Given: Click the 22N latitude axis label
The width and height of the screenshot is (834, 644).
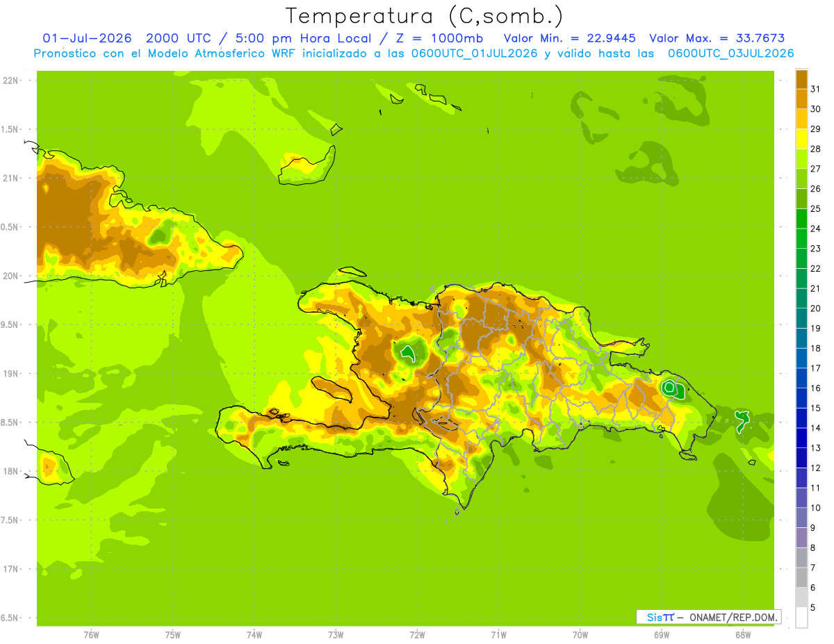Looking at the screenshot, I should pos(10,81).
